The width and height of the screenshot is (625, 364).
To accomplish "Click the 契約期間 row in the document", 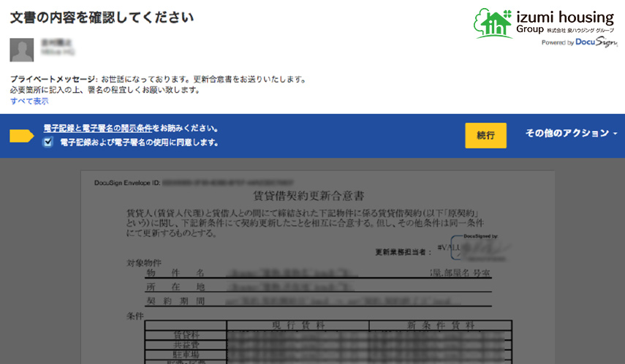I will tap(175, 300).
